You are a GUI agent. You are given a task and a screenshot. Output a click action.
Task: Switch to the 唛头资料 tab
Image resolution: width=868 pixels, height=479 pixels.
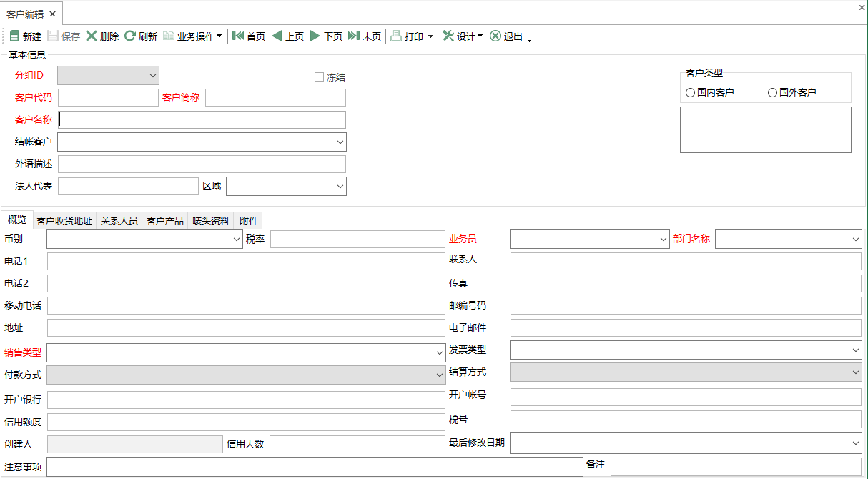[211, 221]
